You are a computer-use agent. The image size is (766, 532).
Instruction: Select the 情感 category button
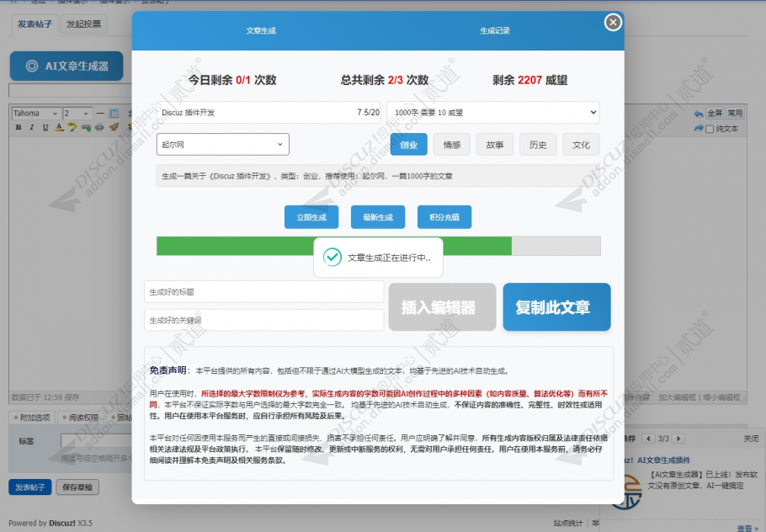coord(452,145)
